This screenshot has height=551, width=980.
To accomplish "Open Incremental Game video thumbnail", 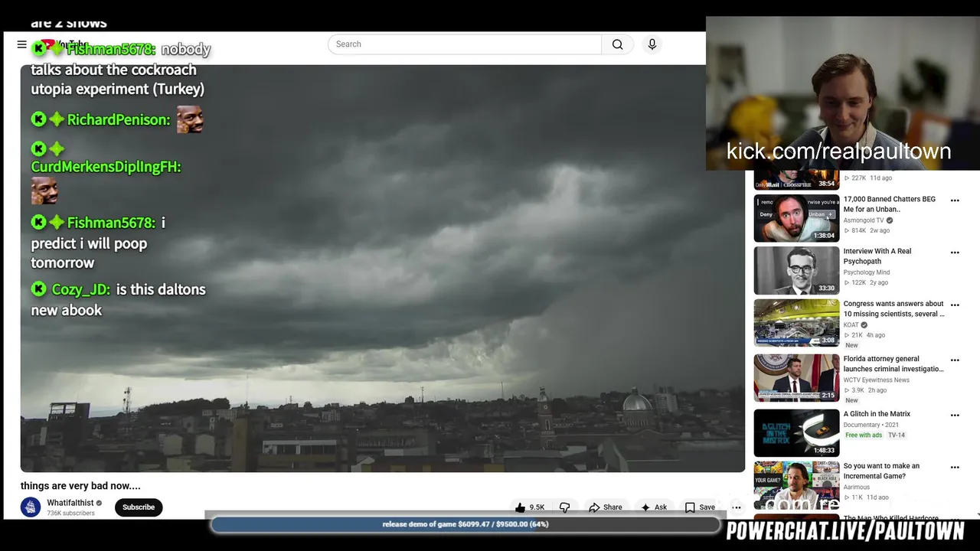I will coord(796,485).
